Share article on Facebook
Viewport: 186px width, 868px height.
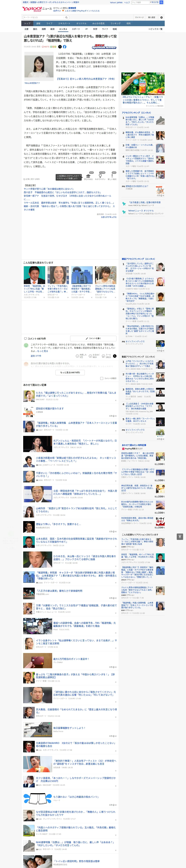(x=64, y=47)
